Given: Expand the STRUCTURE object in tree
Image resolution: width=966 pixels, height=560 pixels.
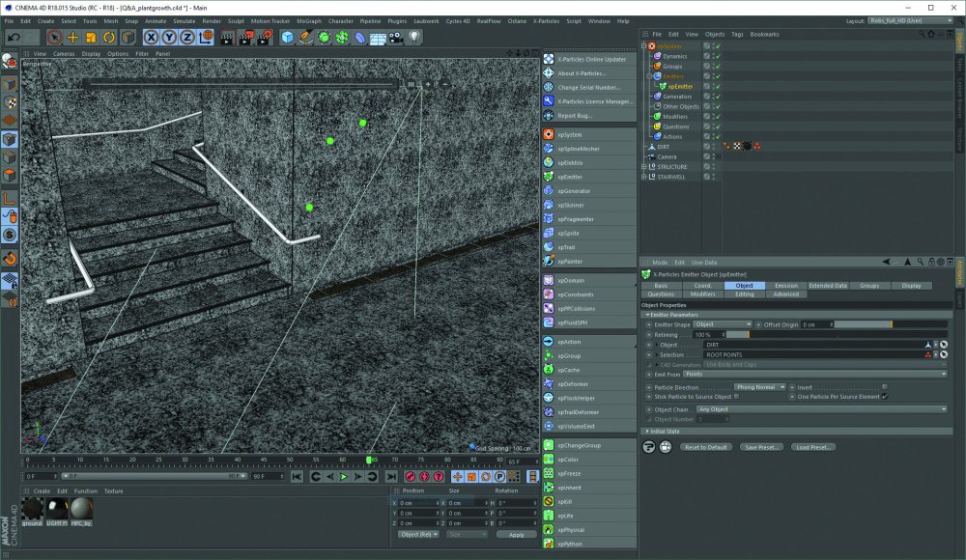Looking at the screenshot, I should (644, 167).
